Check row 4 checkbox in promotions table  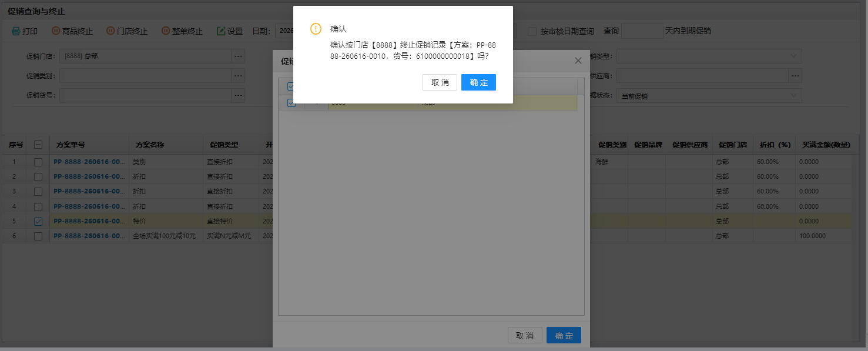(x=38, y=206)
